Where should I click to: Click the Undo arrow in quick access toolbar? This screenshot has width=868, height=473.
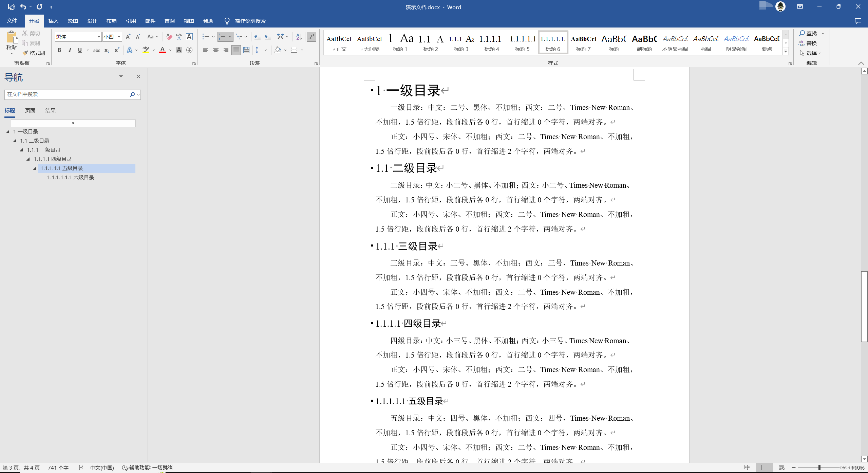tap(23, 7)
